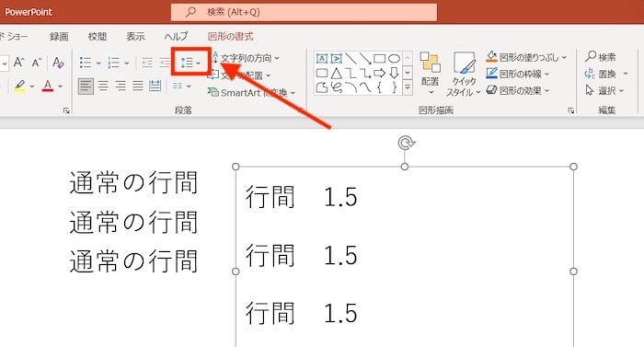
Task: Select the arc shape
Action: (x=351, y=87)
